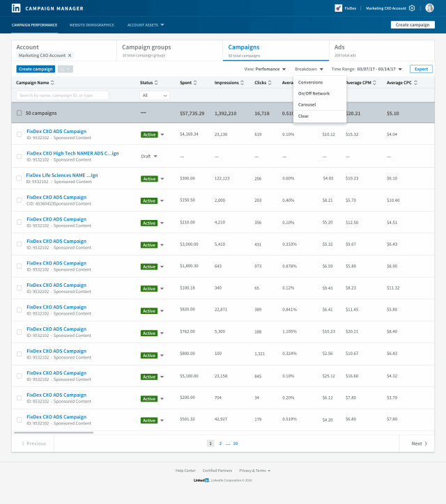Open the FixDex CXO High Tech NAMER campaign
Image resolution: width=446 pixels, height=504 pixels.
pyautogui.click(x=72, y=153)
